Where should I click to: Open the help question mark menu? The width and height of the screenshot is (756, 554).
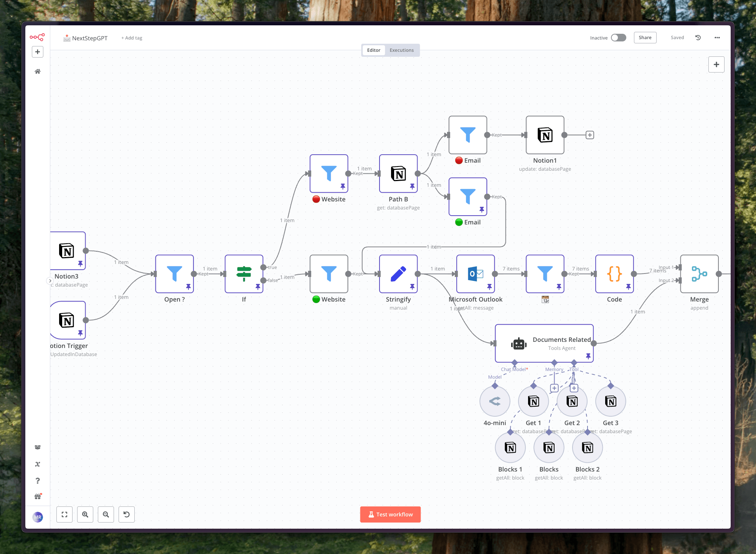(38, 481)
